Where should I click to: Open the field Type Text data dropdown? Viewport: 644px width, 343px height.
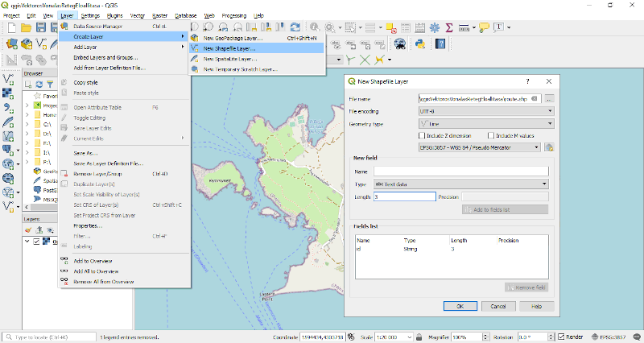click(460, 184)
